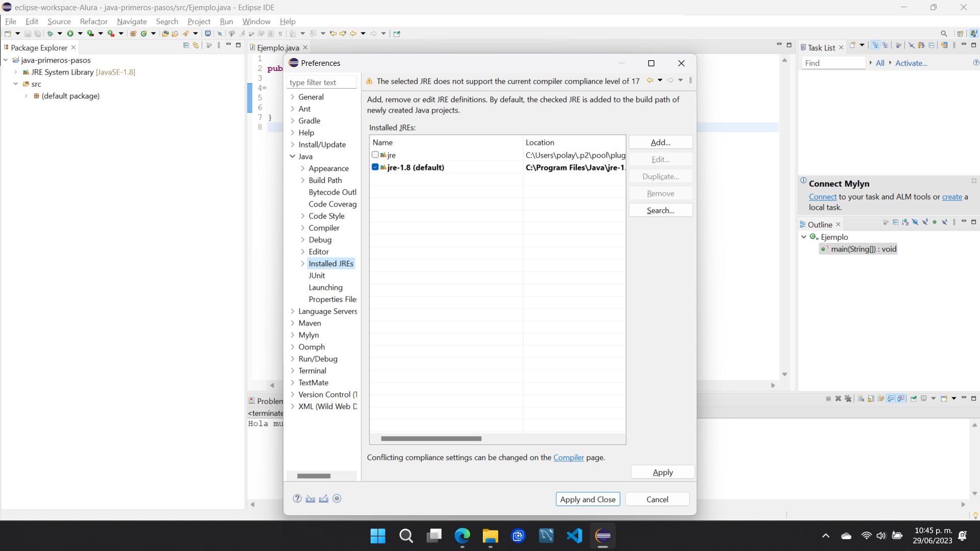Select the Task List view tab
Image resolution: width=980 pixels, height=551 pixels.
[821, 47]
